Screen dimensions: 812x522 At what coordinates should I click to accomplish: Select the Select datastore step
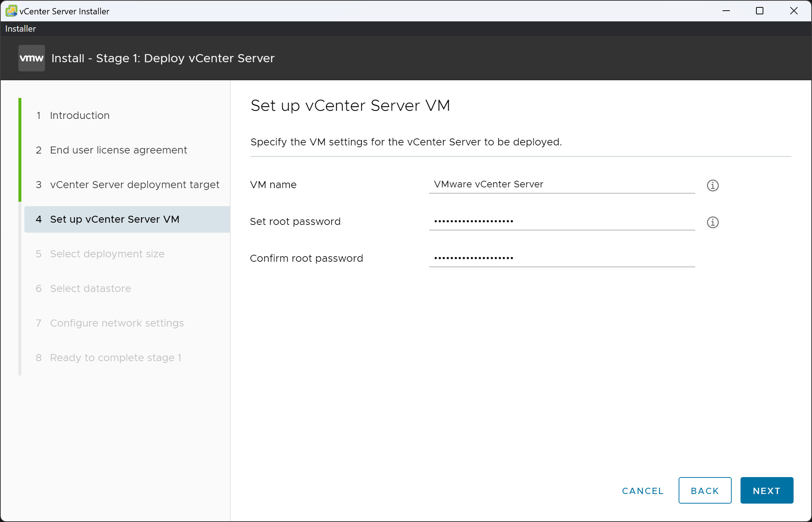pos(90,288)
